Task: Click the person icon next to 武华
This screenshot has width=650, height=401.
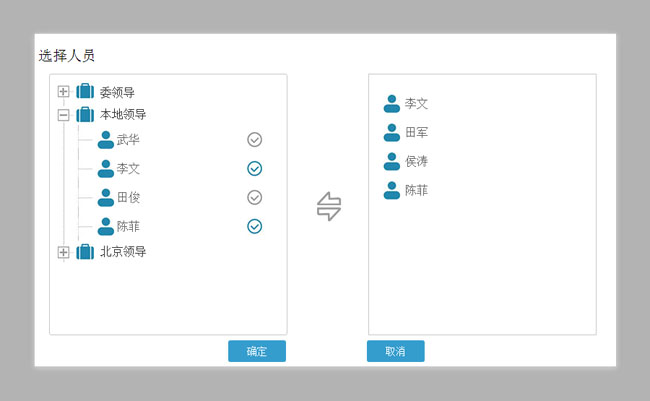Action: point(105,140)
